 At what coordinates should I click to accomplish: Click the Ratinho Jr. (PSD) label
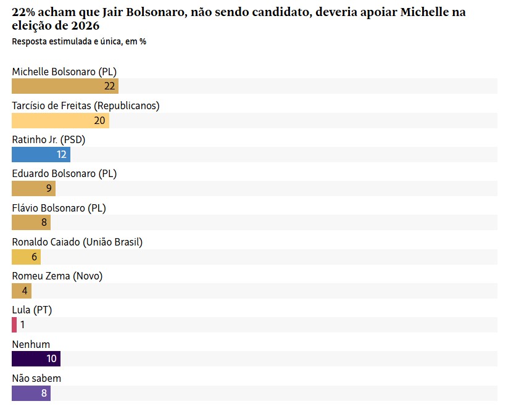(x=49, y=139)
